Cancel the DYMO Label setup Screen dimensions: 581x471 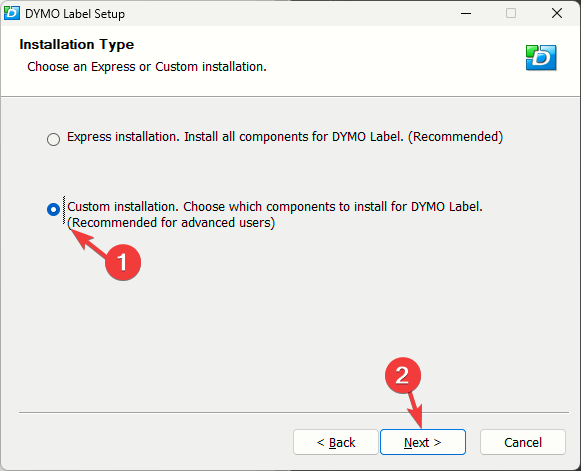click(523, 442)
